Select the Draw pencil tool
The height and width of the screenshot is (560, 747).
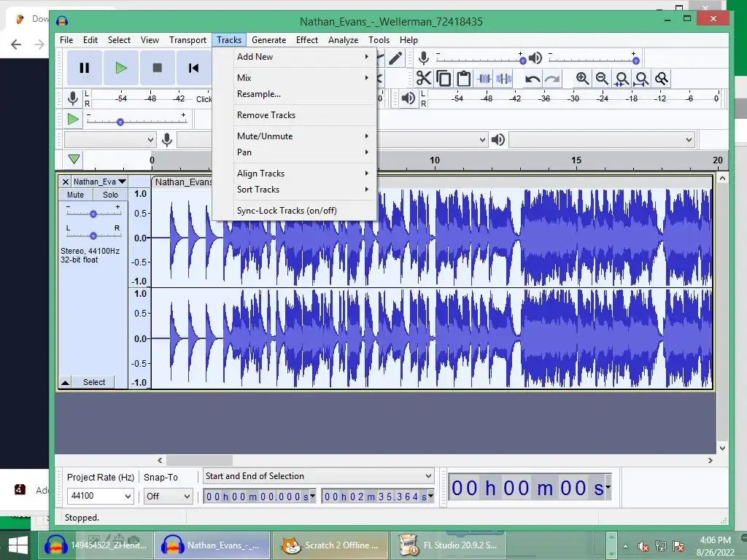coord(395,58)
